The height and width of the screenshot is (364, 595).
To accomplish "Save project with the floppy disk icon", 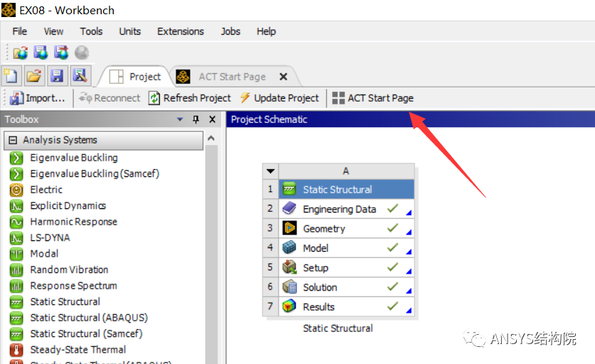I will [x=57, y=76].
